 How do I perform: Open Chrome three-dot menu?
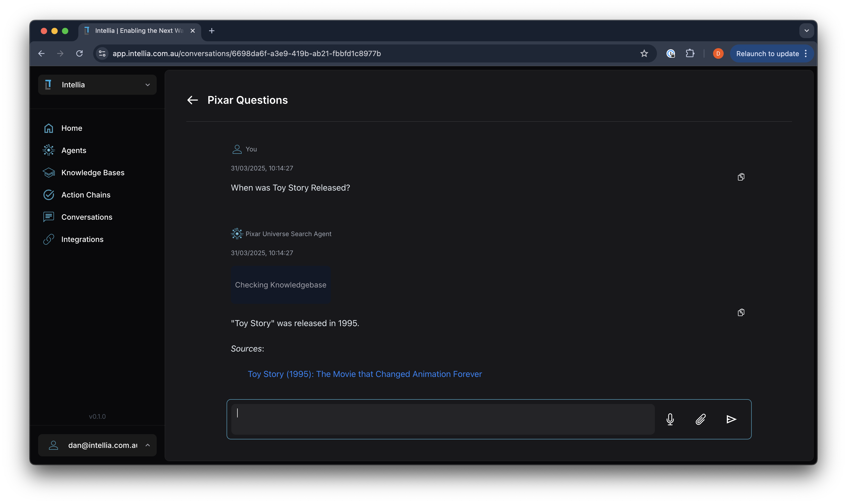tap(805, 53)
